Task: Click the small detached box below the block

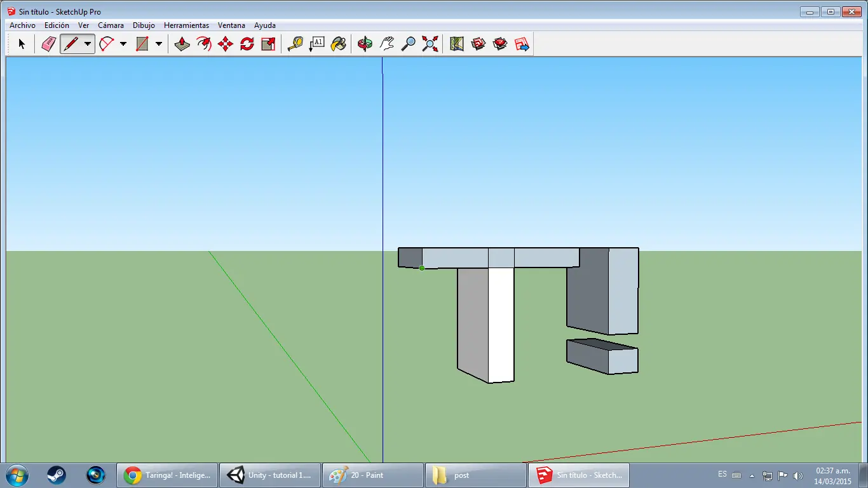Action: [x=602, y=356]
